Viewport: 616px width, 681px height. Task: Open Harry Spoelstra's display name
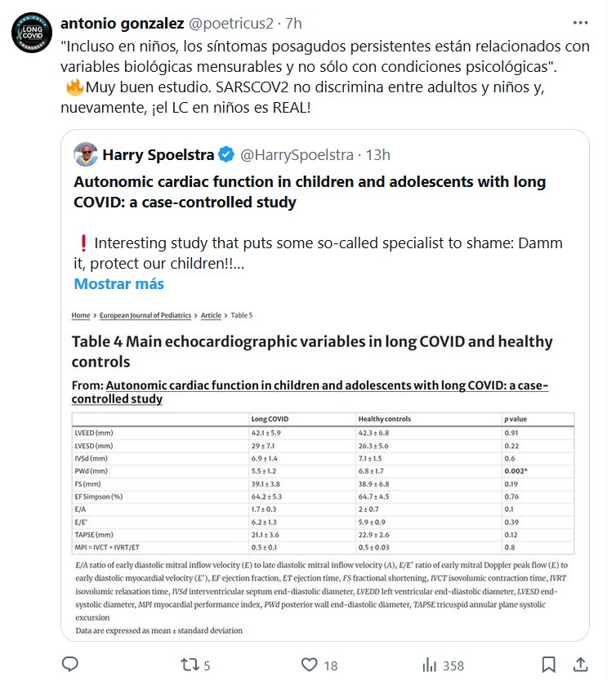157,155
